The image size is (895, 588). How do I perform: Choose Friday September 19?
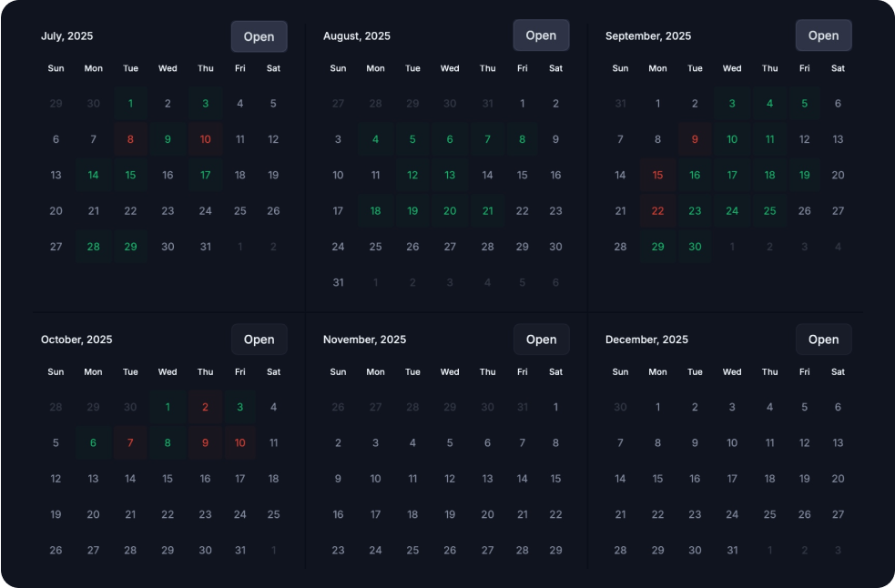click(804, 175)
